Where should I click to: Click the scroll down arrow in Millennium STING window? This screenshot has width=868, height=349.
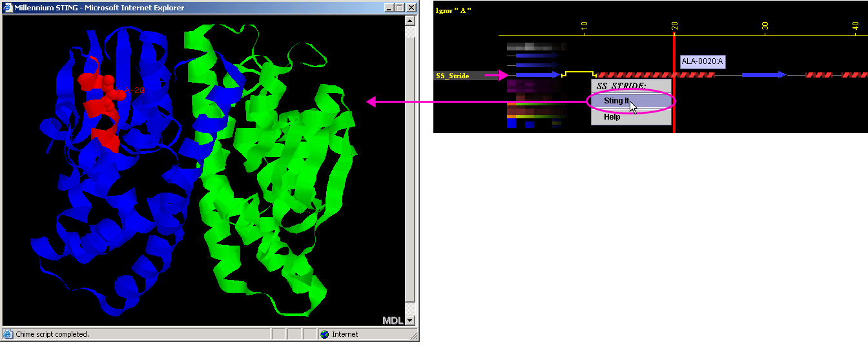click(x=410, y=320)
